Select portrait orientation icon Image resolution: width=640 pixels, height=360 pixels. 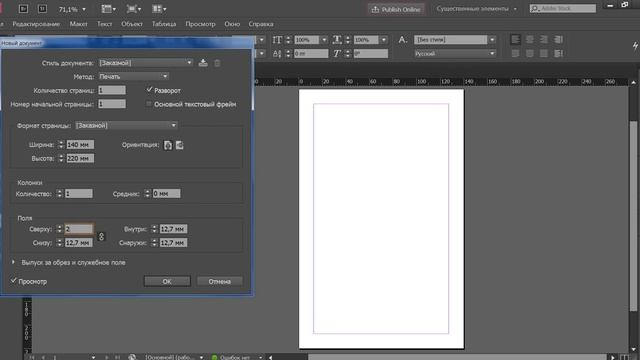168,145
